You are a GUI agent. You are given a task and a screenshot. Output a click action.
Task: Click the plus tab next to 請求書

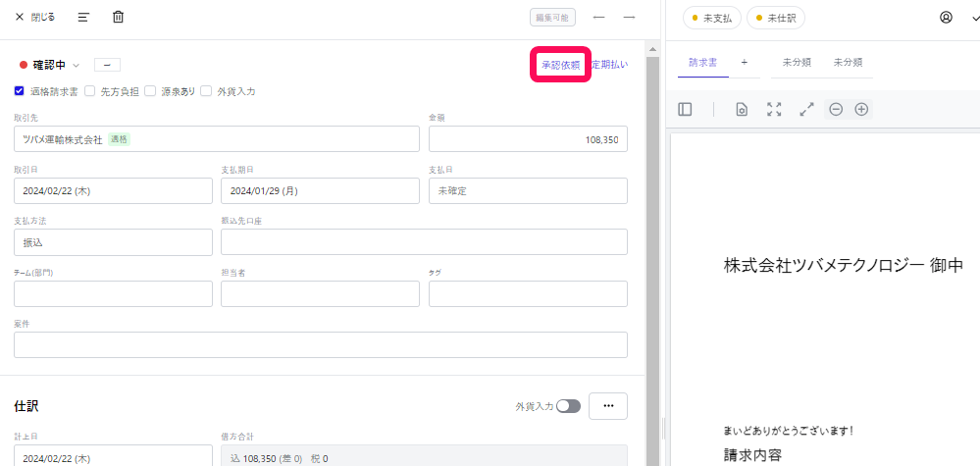click(745, 63)
